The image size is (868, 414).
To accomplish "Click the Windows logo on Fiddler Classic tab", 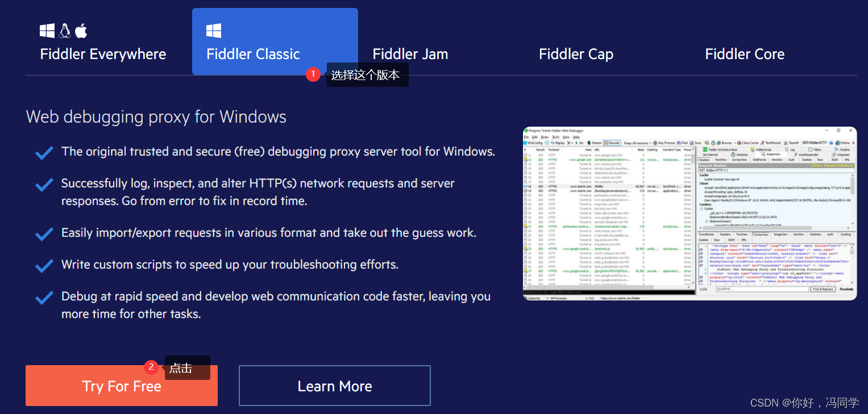I will [214, 31].
